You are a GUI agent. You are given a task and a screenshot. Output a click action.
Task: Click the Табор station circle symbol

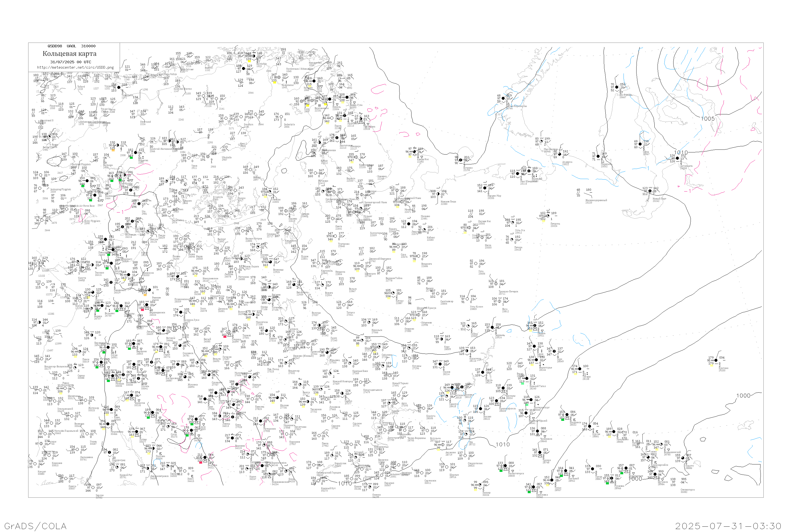(x=580, y=369)
